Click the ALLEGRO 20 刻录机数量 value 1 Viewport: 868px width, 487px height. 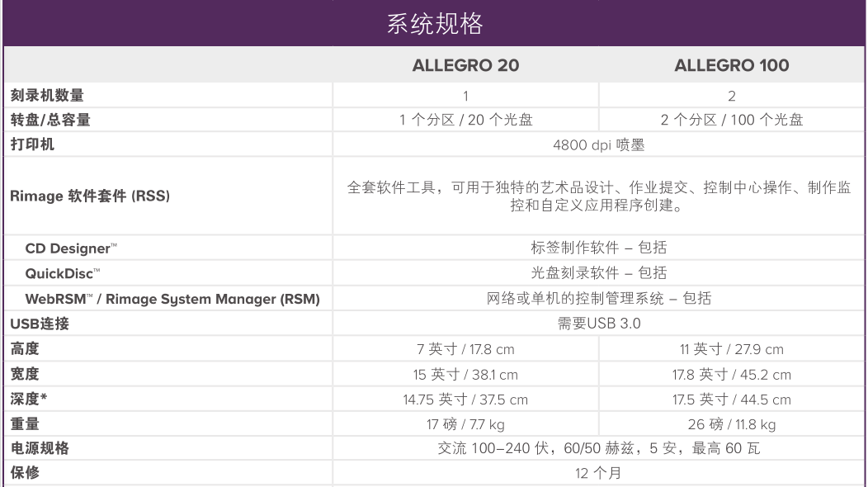pyautogui.click(x=465, y=96)
